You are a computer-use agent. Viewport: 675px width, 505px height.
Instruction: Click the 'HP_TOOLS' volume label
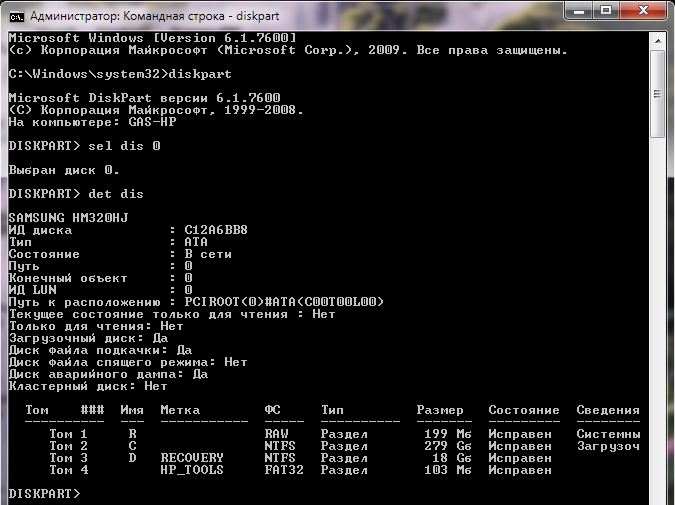click(192, 470)
